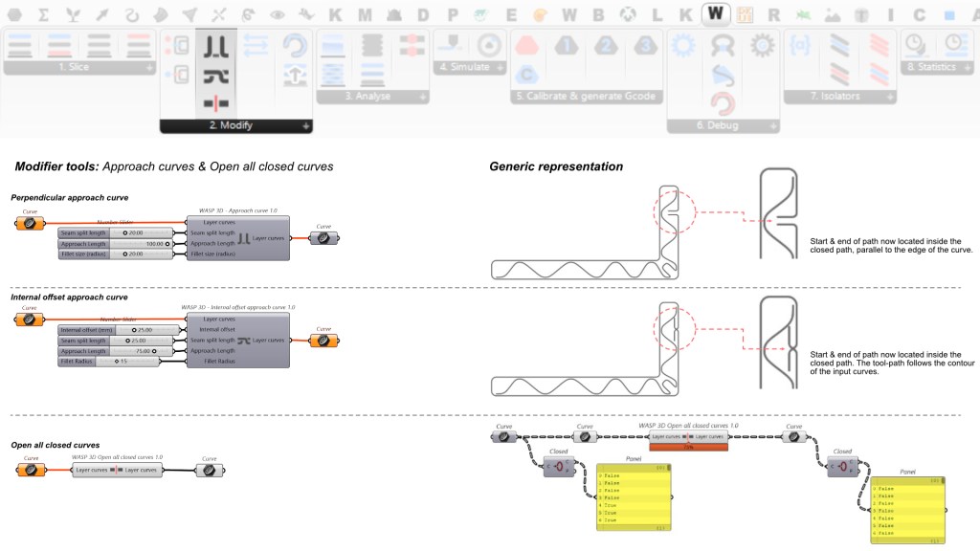Expand the 1. Slice panel
Image resolution: width=980 pixels, height=551 pixels.
click(149, 69)
